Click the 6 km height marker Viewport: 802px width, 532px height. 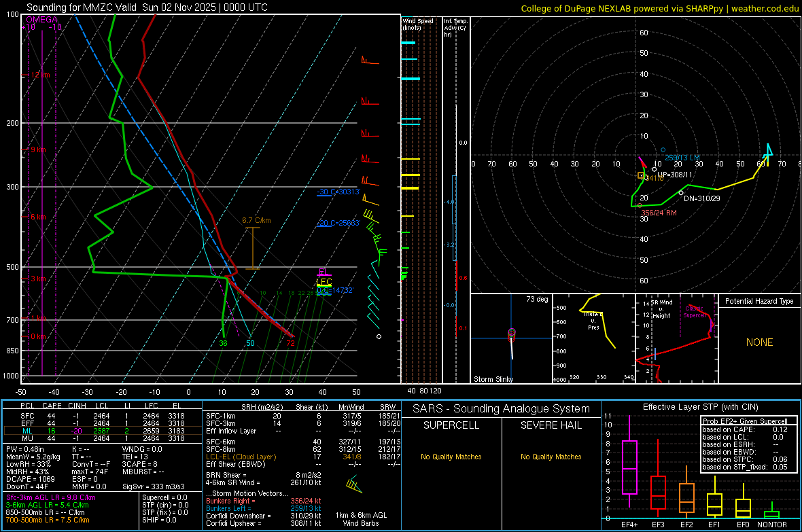38,217
